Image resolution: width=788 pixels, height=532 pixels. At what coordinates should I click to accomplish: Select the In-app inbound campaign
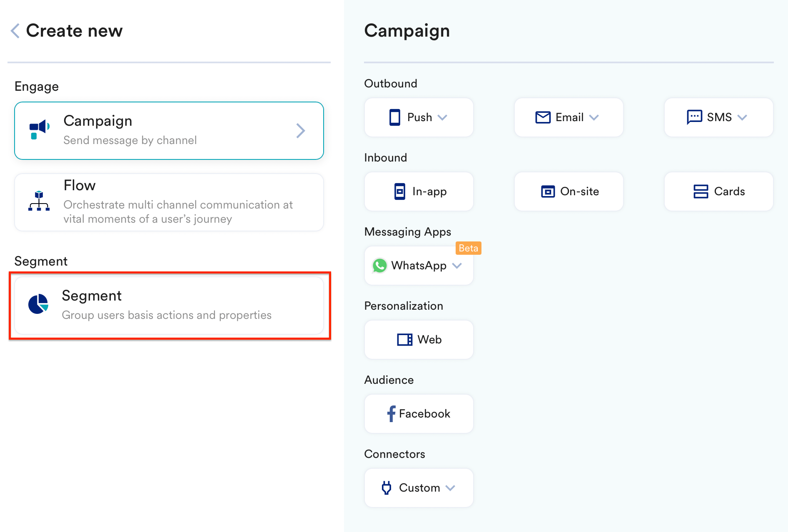pyautogui.click(x=419, y=191)
